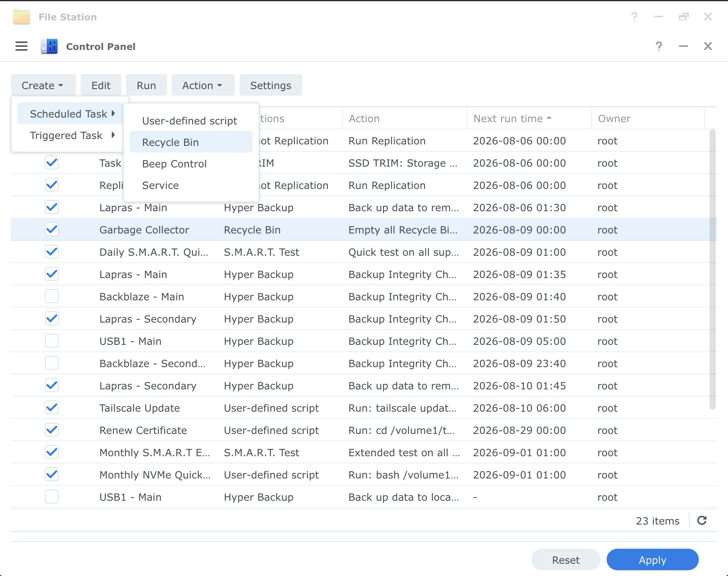Click 'Monthly NVMe Quick...' task name
This screenshot has height=576, width=728.
[155, 475]
